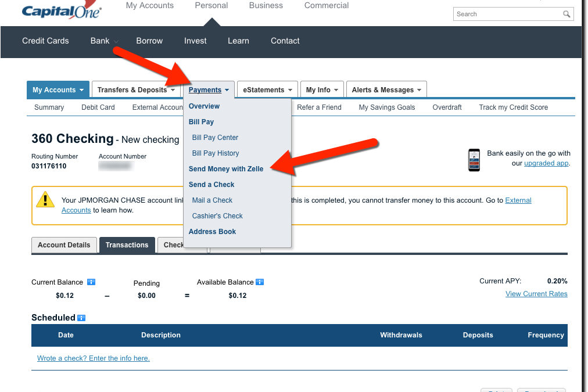The height and width of the screenshot is (392, 588).
Task: Expand the My Accounts dropdown tab
Action: click(x=58, y=90)
